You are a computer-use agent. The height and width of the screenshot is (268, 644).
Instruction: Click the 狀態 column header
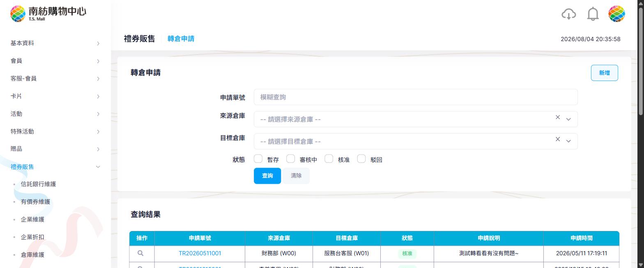click(407, 238)
